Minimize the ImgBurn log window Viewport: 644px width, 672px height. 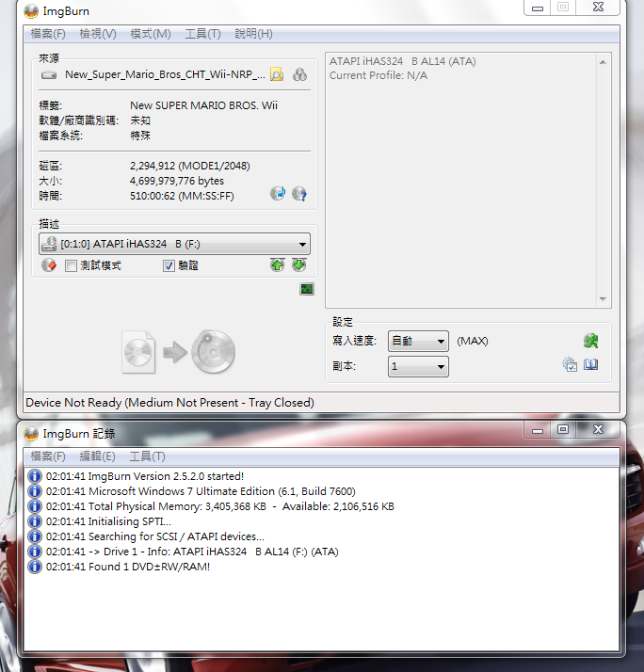point(538,430)
